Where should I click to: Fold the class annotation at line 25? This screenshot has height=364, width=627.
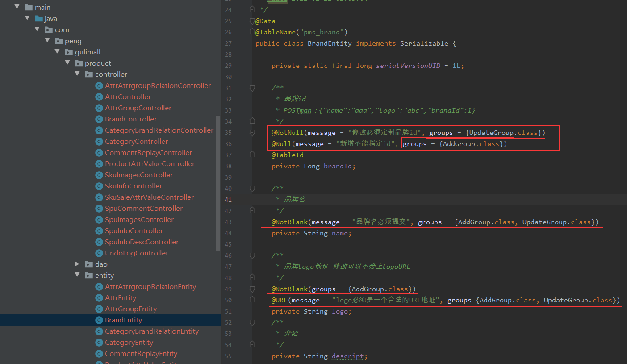pos(252,21)
